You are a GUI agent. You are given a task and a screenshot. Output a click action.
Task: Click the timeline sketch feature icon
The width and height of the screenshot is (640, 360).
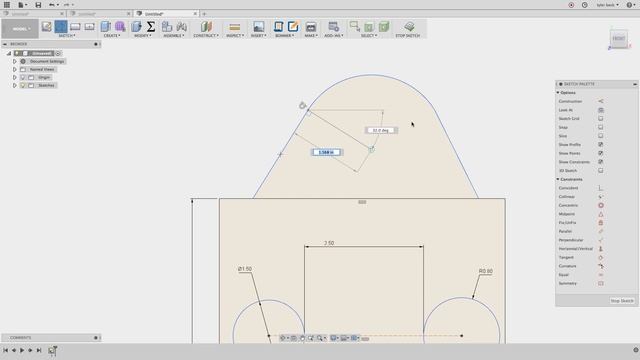[52, 350]
